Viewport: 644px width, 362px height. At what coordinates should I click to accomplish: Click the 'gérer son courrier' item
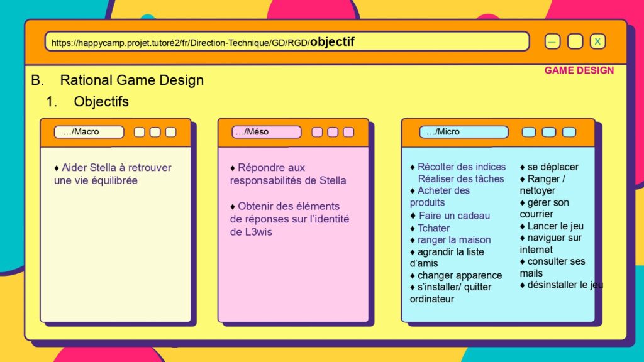pos(545,208)
